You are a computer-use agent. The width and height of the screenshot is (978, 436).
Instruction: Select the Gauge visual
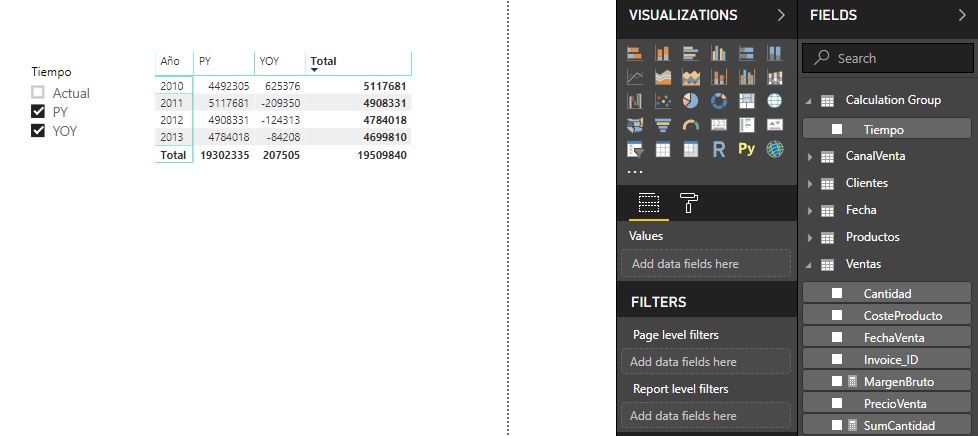(x=690, y=125)
